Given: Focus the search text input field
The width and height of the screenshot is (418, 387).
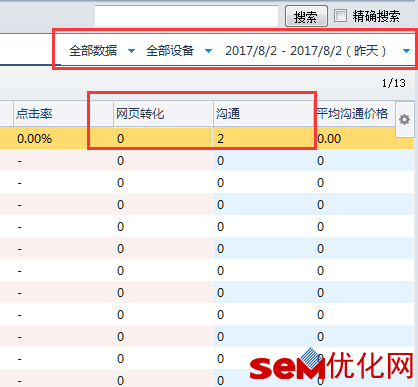Looking at the screenshot, I should pos(186,16).
